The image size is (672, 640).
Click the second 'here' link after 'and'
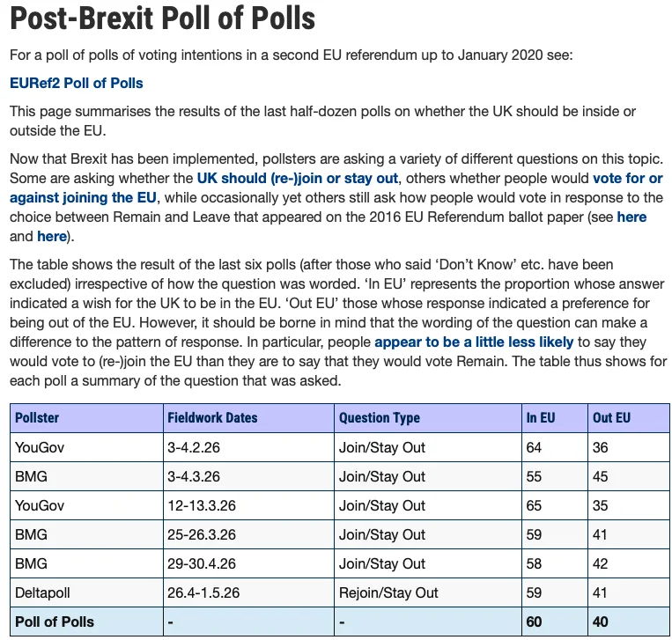click(52, 236)
